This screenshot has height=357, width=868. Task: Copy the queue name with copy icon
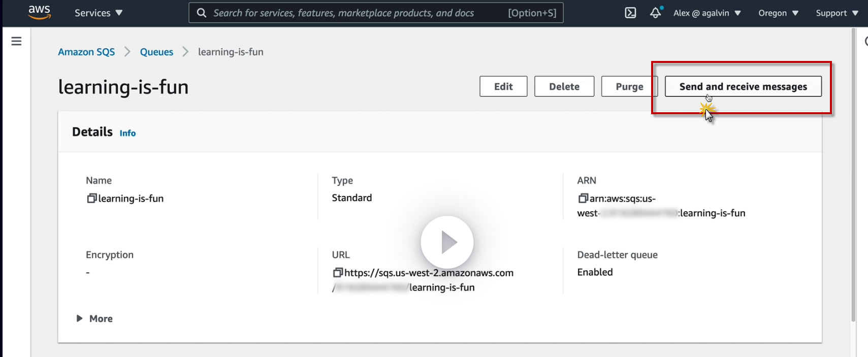point(91,198)
